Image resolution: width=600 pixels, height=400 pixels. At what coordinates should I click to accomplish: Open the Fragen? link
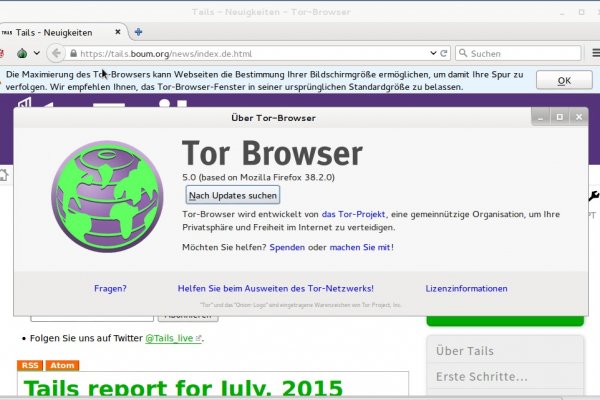[x=110, y=288]
